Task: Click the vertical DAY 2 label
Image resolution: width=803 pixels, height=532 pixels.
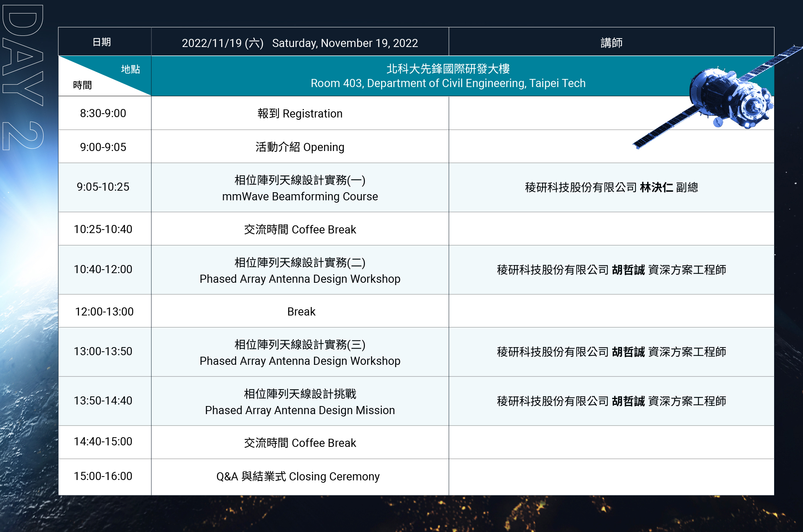Action: click(22, 77)
